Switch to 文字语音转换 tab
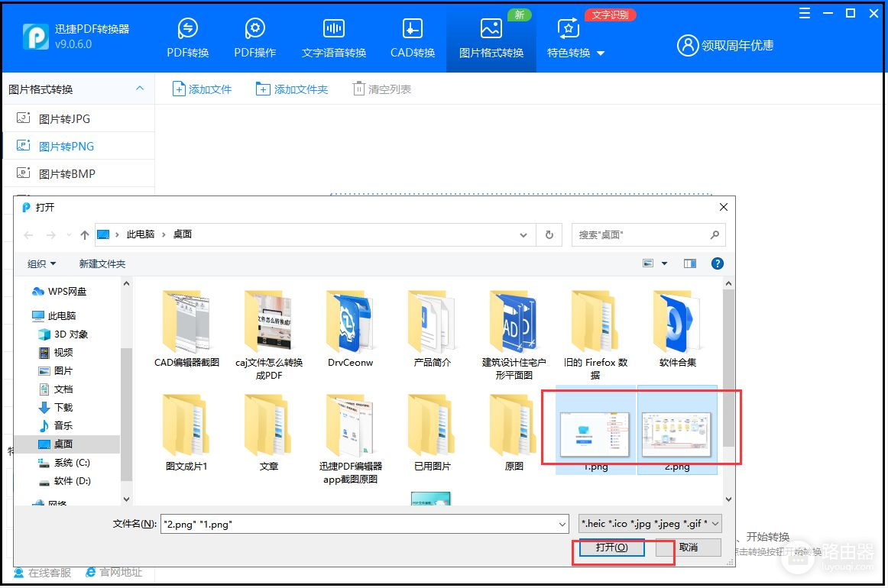 point(333,38)
